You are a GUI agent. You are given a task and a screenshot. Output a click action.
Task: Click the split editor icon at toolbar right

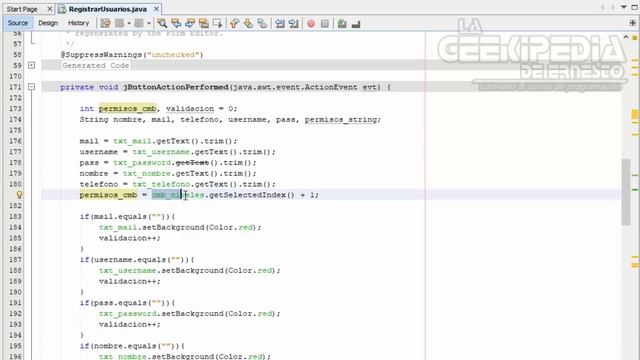[633, 23]
